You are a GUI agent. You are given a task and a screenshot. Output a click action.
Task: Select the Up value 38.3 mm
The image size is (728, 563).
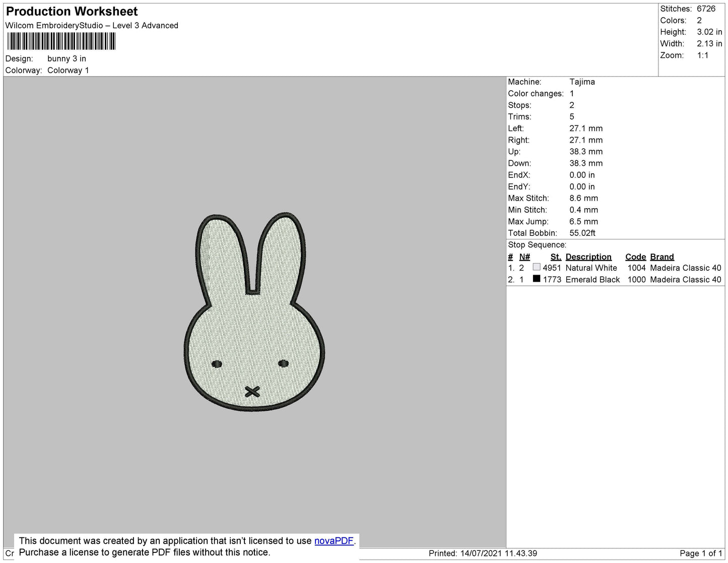tap(586, 152)
